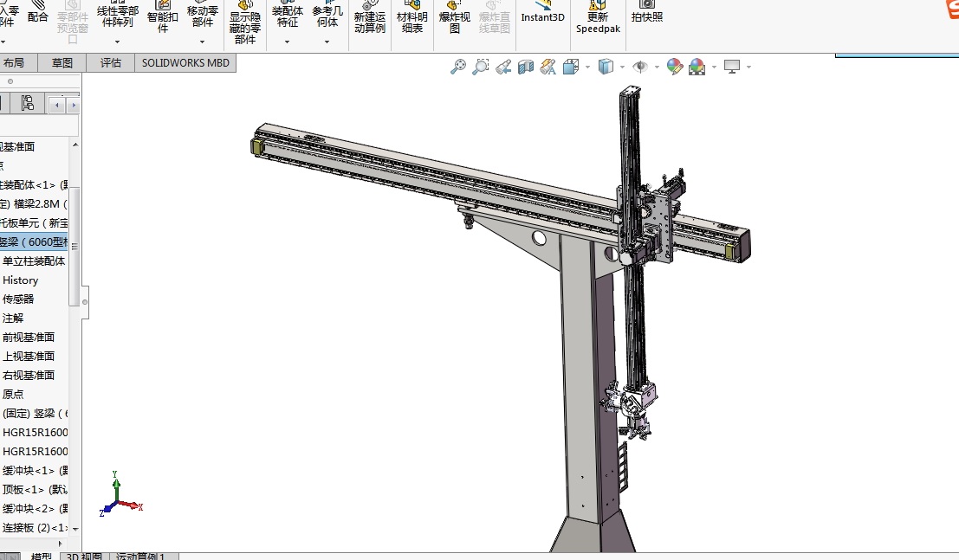Open the Linear Component Pattern dropdown arrow
959x560 pixels.
[x=118, y=41]
